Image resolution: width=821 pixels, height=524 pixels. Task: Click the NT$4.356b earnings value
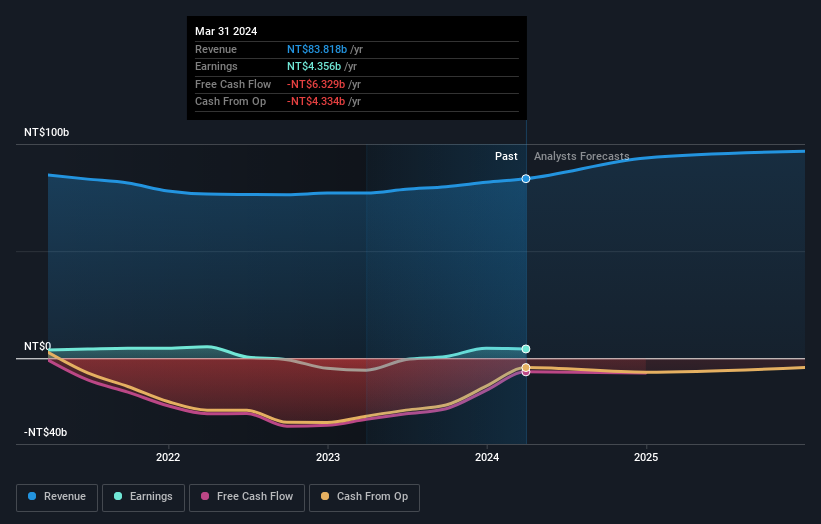314,66
